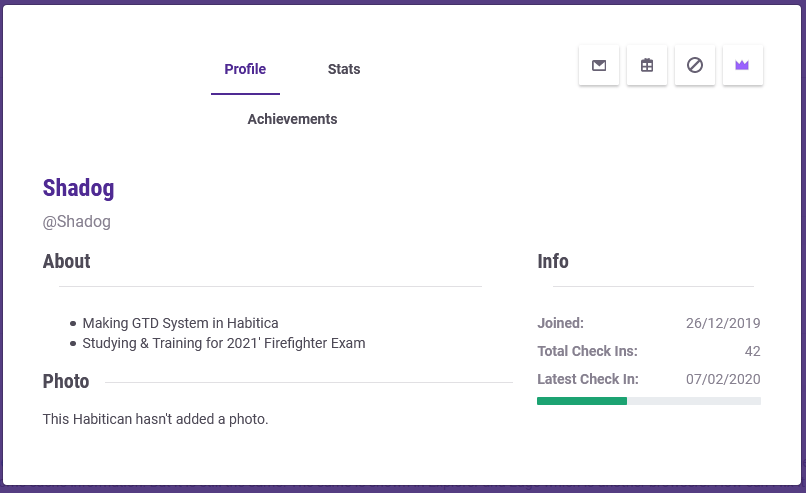
Task: Click the Photo section heading
Action: (x=66, y=381)
